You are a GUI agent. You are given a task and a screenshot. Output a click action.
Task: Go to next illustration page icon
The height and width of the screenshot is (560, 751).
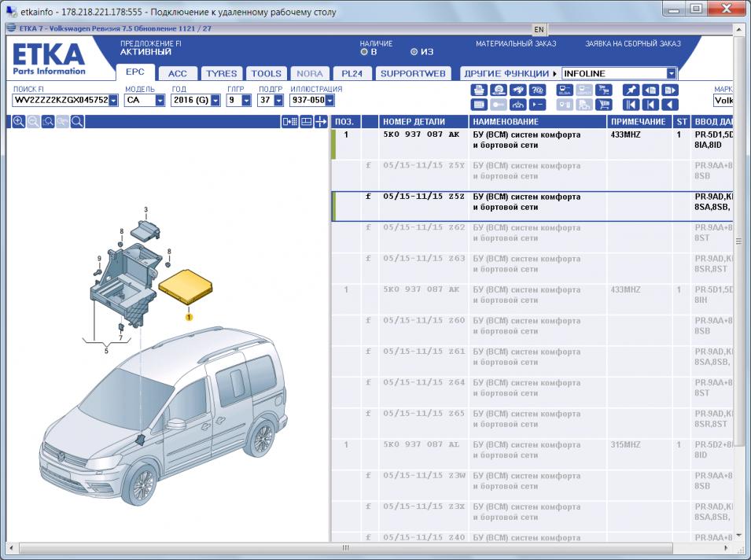(x=669, y=90)
